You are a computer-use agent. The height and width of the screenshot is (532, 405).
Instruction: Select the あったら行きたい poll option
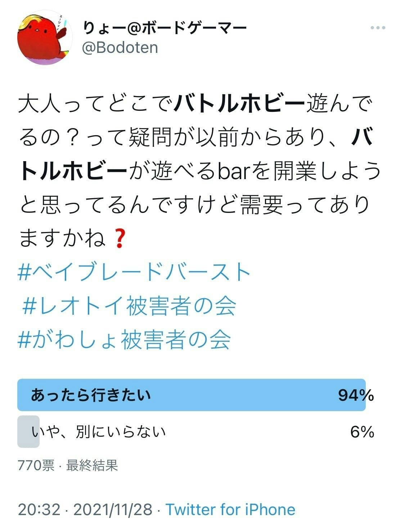click(90, 395)
